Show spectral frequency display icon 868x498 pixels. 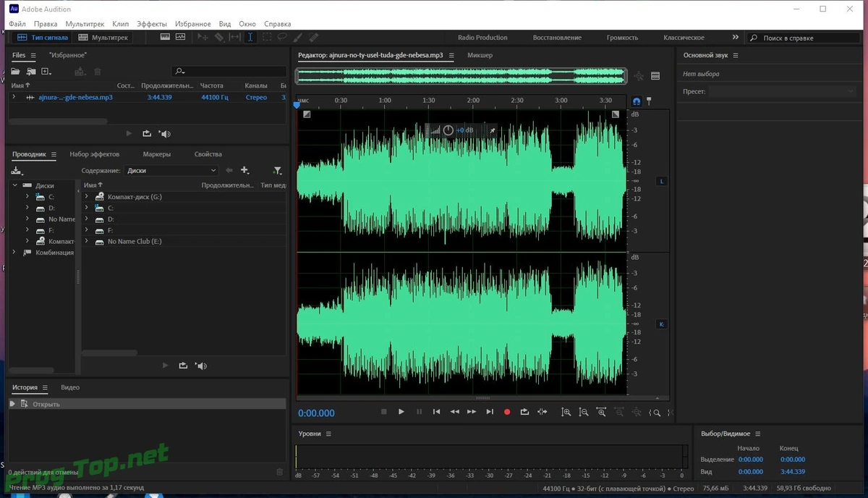coord(165,37)
